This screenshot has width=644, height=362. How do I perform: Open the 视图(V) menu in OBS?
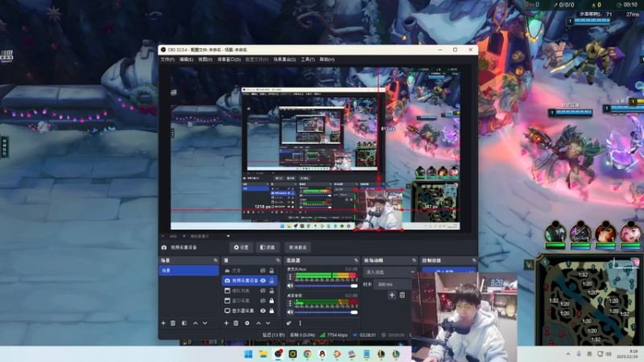tap(205, 60)
